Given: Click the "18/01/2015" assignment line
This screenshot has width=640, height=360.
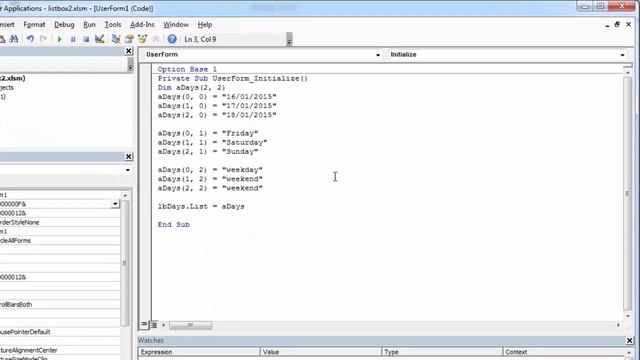Looking at the screenshot, I should click(x=217, y=115).
